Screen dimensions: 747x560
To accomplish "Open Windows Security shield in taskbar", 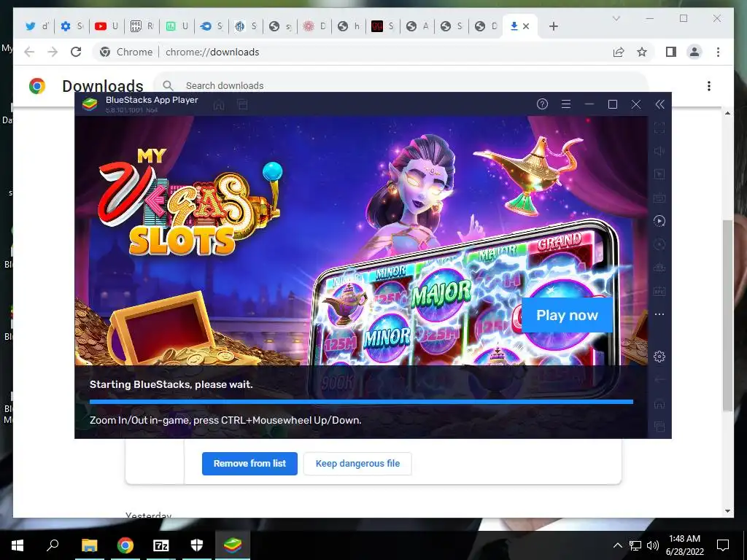I will click(x=197, y=545).
